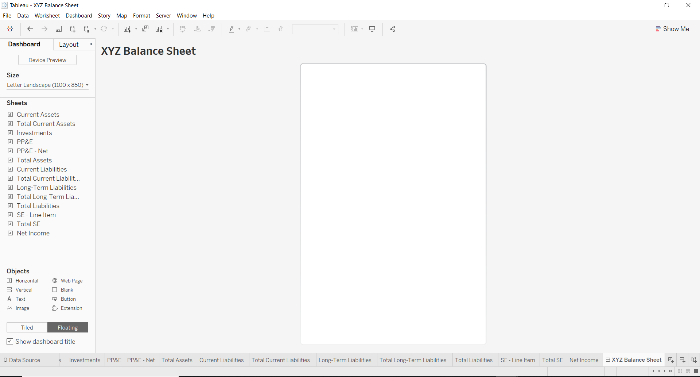Click the New Dashboard icon beside sheet tabs
This screenshot has width=700, height=377.
click(x=682, y=360)
